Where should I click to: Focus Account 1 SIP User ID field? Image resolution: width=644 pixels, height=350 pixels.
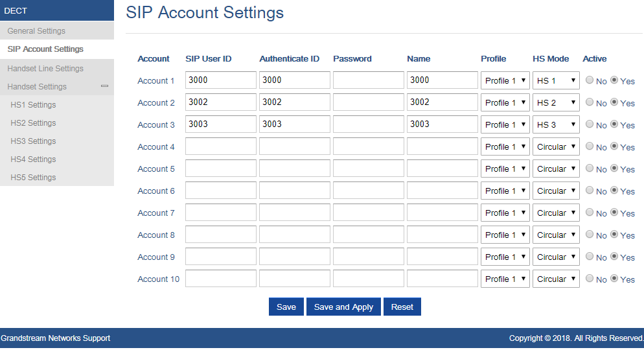click(x=221, y=80)
